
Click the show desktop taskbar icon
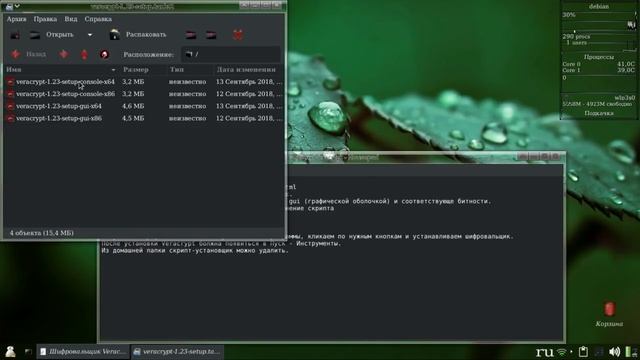click(x=28, y=351)
